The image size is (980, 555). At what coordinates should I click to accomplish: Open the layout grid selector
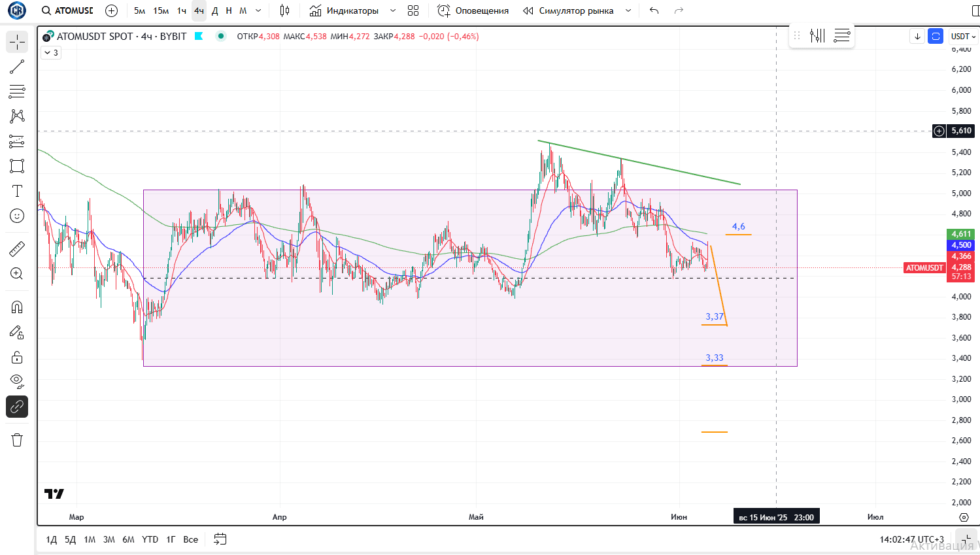pos(413,10)
